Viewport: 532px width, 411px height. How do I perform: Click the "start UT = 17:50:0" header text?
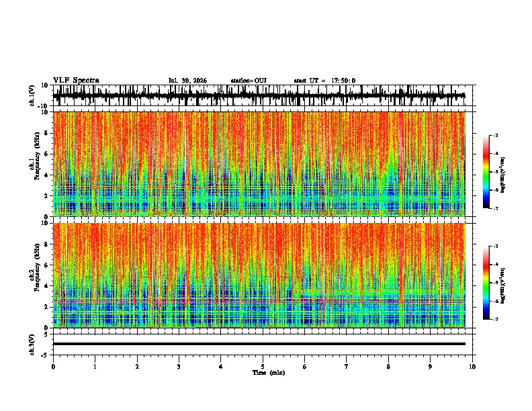[324, 81]
